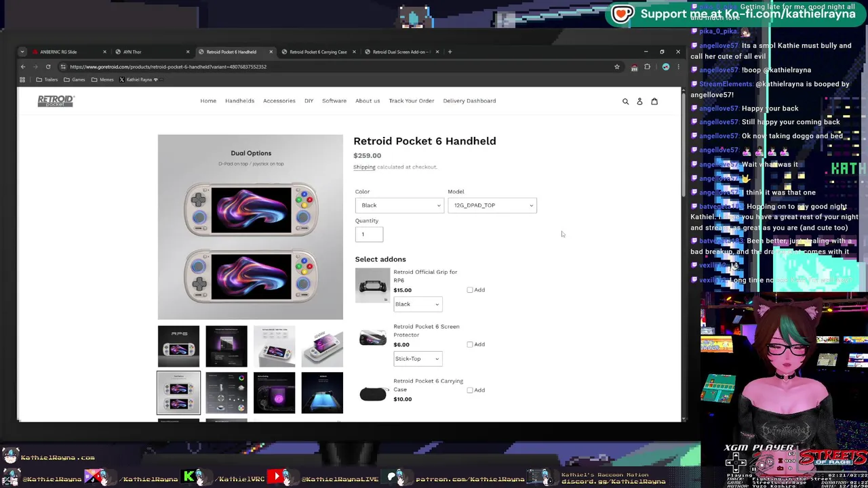Screen dimensions: 868x488
Task: Open the shopping cart icon
Action: pos(654,101)
